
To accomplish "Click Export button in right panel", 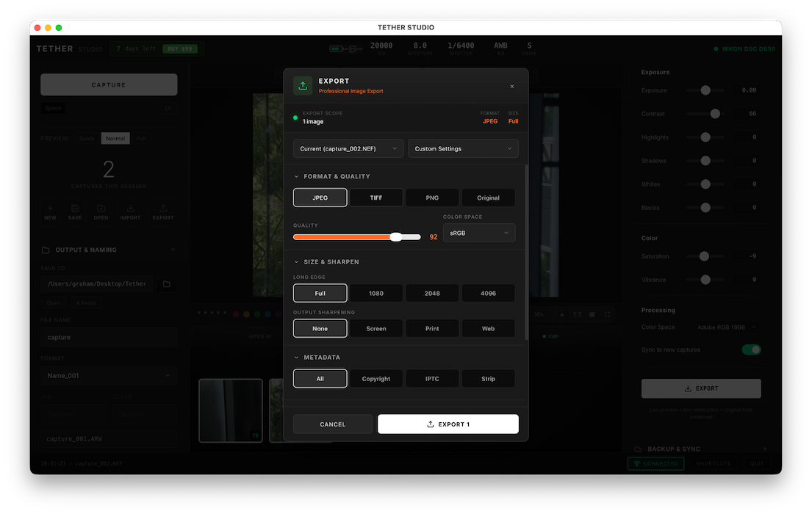I will 701,388.
